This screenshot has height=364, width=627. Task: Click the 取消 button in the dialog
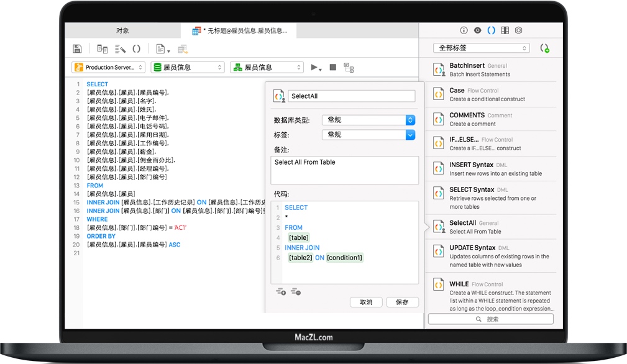pyautogui.click(x=367, y=303)
